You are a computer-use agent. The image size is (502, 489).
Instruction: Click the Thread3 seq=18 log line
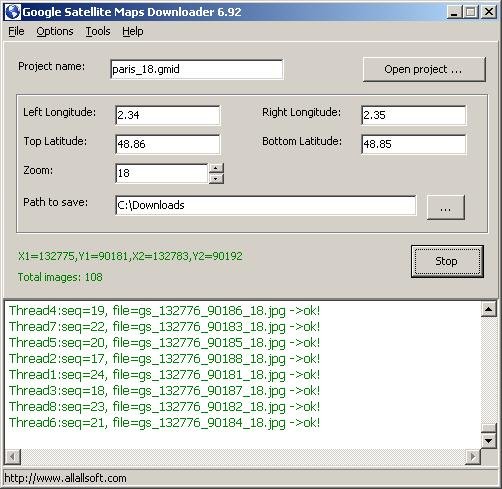[x=164, y=391]
